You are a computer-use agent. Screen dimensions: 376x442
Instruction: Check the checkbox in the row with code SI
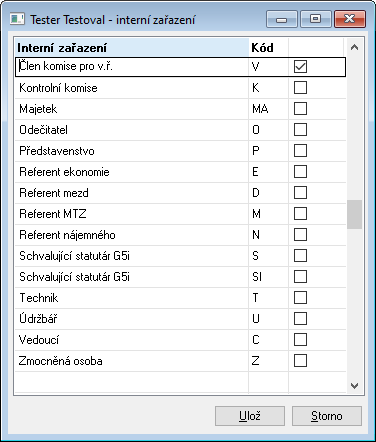tap(300, 277)
